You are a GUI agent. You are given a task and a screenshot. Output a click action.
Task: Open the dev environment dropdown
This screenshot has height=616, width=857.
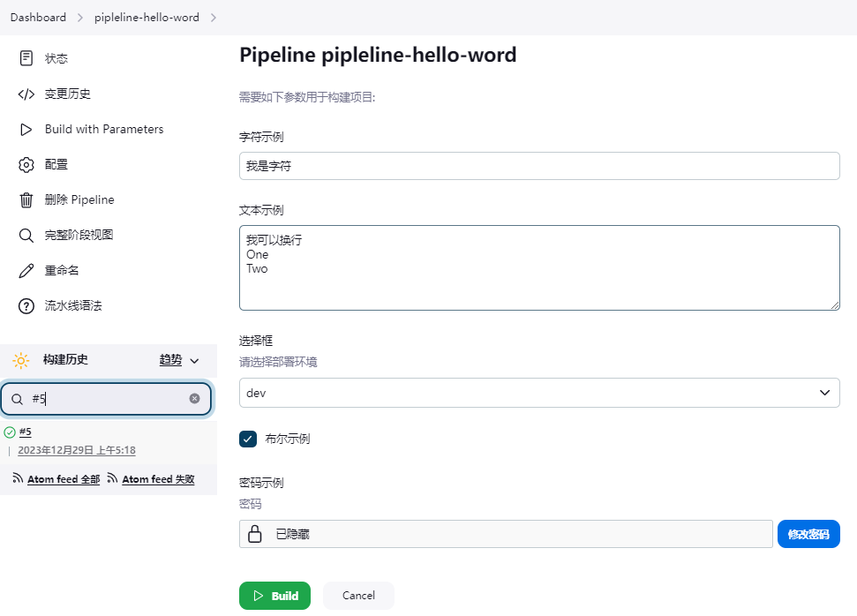[538, 393]
